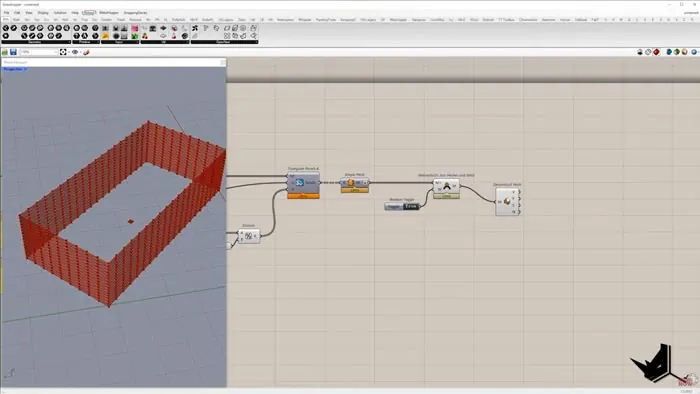This screenshot has height=394, width=700.
Task: Open the Edit menu
Action: (17, 12)
